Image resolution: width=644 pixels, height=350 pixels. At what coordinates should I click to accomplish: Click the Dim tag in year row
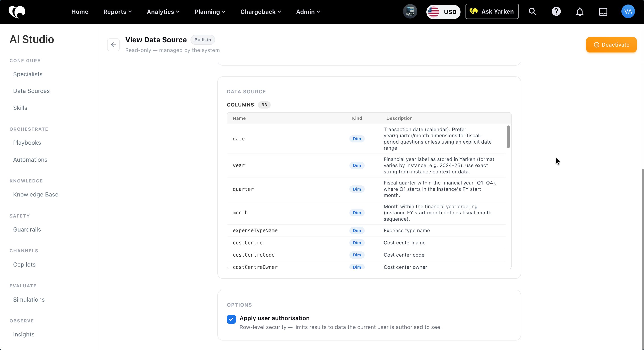click(357, 165)
